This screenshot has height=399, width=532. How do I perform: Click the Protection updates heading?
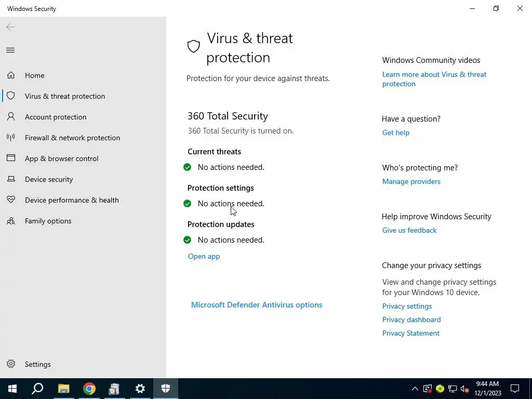pos(221,224)
